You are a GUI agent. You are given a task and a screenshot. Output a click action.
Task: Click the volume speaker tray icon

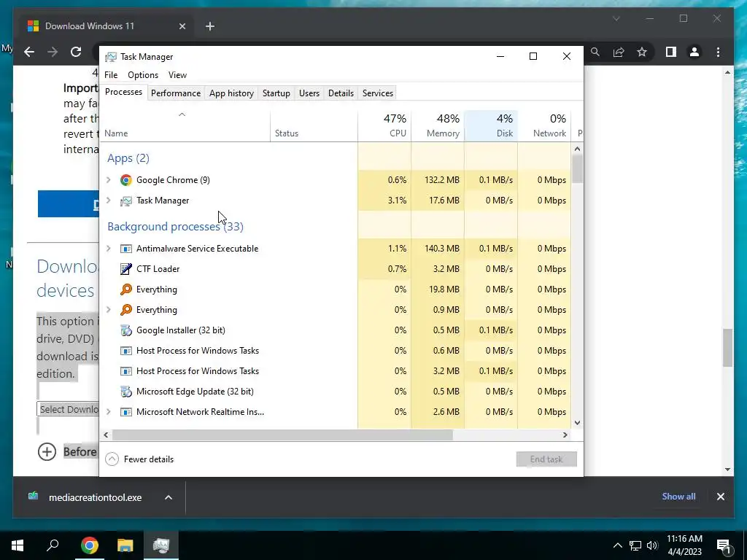point(652,545)
